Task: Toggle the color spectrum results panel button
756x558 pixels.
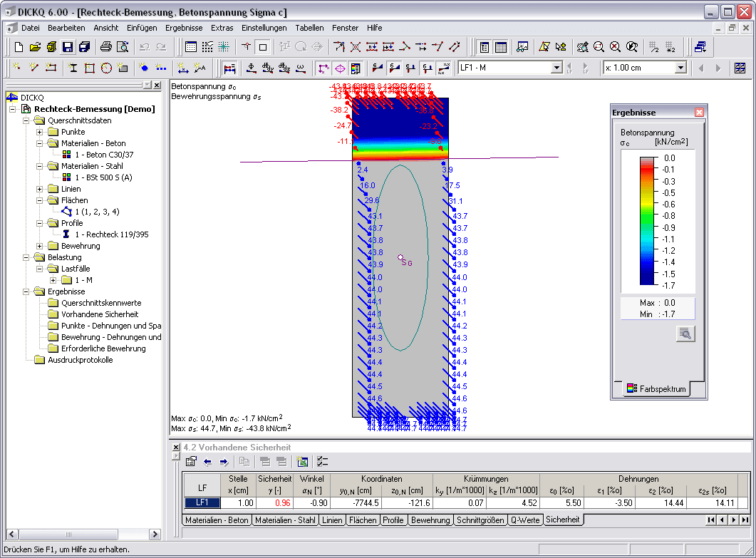Action: coord(356,68)
